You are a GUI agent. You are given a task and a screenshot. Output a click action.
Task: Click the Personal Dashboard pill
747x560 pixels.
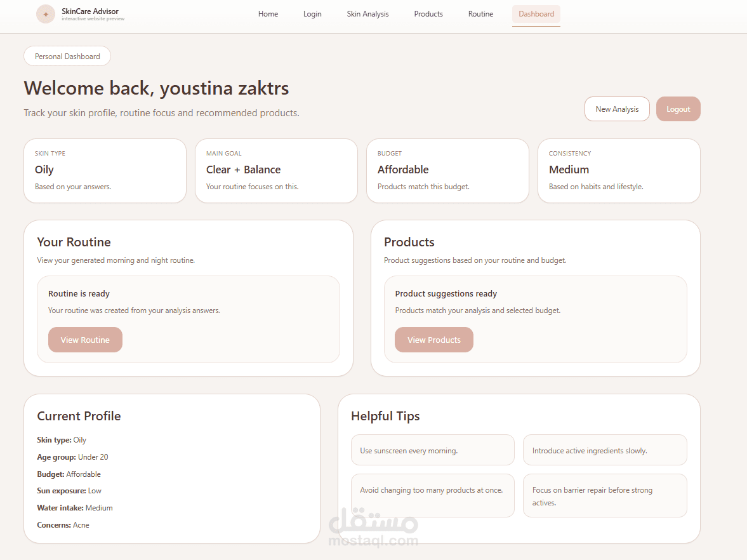(x=67, y=57)
